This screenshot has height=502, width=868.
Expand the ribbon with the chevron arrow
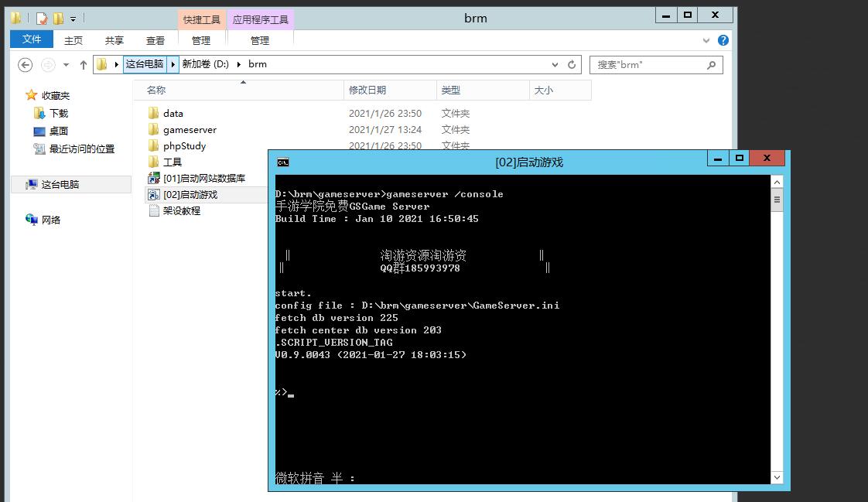click(x=706, y=40)
